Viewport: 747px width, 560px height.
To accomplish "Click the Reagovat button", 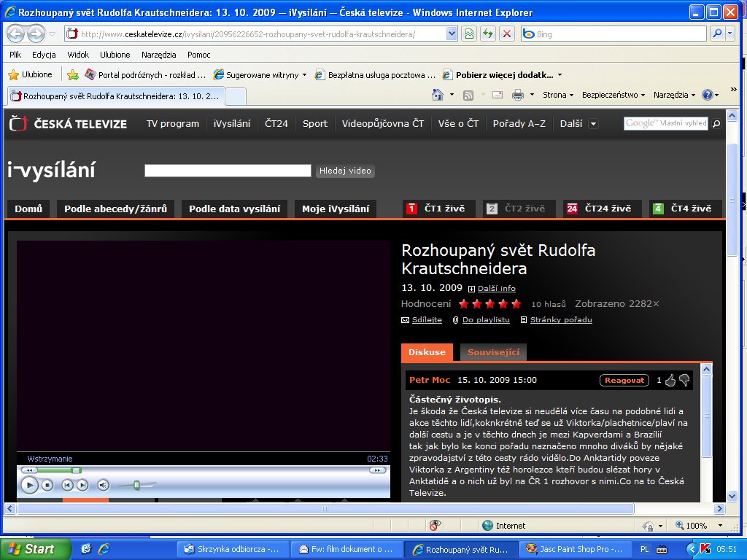I will click(624, 380).
